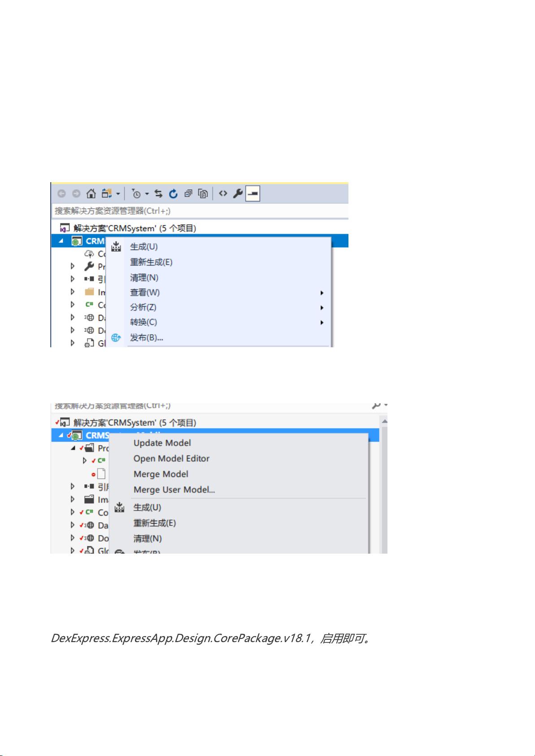Click the Back navigation arrow in the toolbar
Viewport: 535px width, 756px height.
(61, 194)
